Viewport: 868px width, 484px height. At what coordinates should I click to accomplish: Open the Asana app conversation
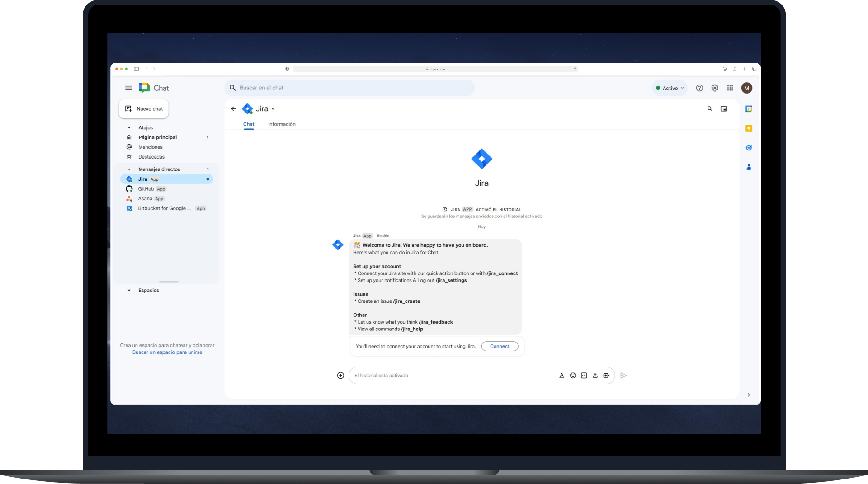(166, 199)
